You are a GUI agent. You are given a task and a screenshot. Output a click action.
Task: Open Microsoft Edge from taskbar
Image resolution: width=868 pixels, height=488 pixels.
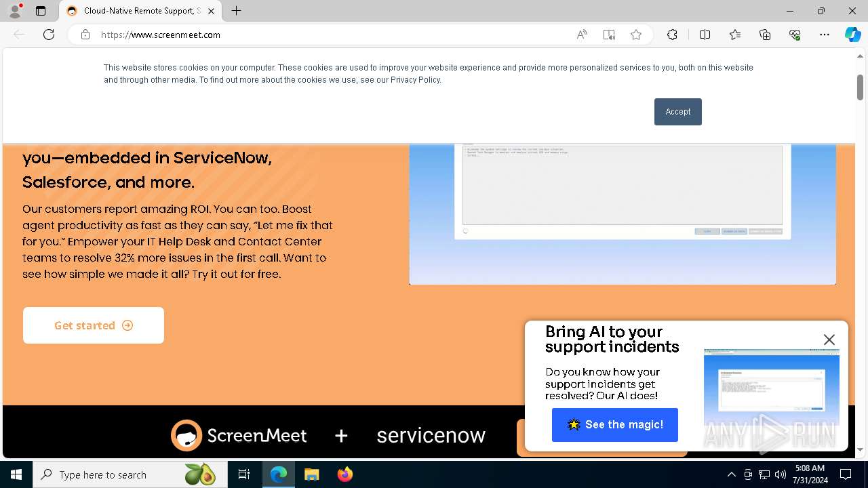pos(279,474)
